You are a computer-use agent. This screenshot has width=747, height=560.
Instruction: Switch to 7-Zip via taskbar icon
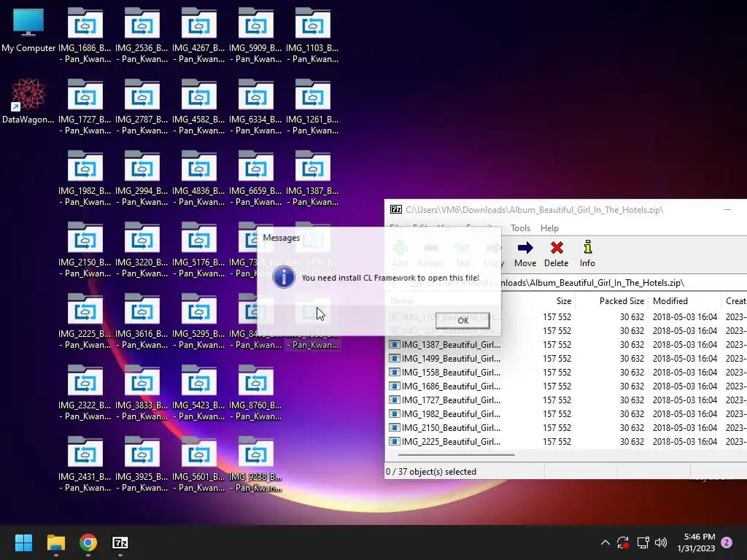click(120, 542)
